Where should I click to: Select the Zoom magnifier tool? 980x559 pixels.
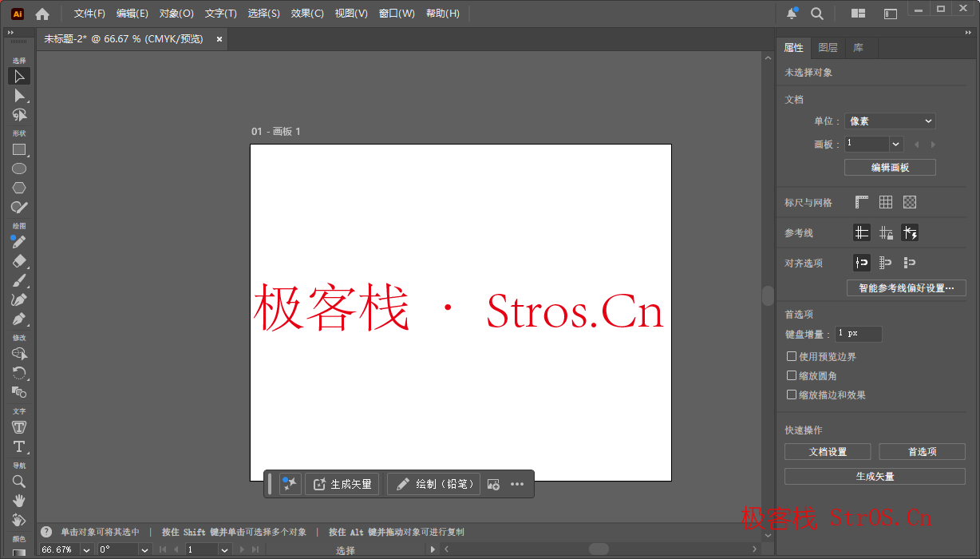(19, 482)
